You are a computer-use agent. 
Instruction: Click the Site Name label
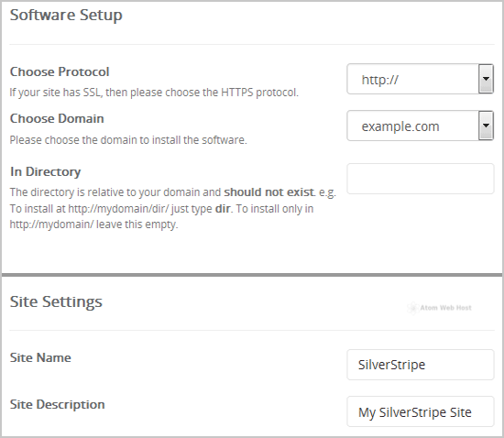pos(40,357)
